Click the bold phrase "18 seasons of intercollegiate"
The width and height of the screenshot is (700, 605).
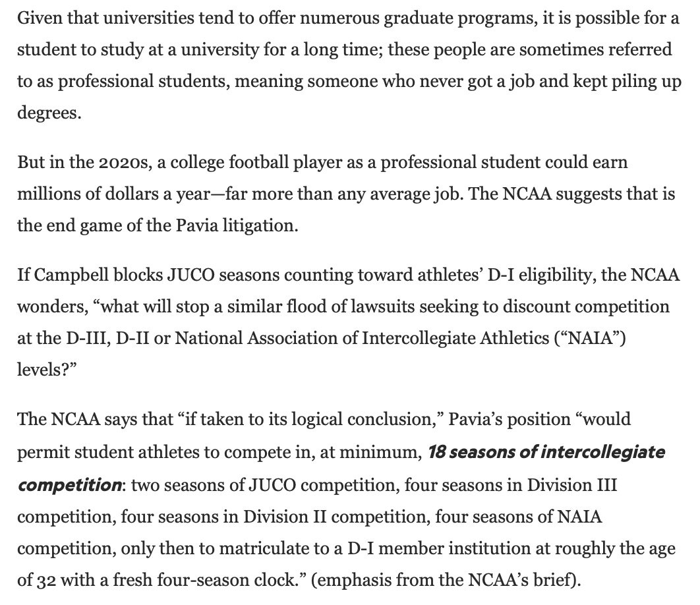click(x=546, y=453)
